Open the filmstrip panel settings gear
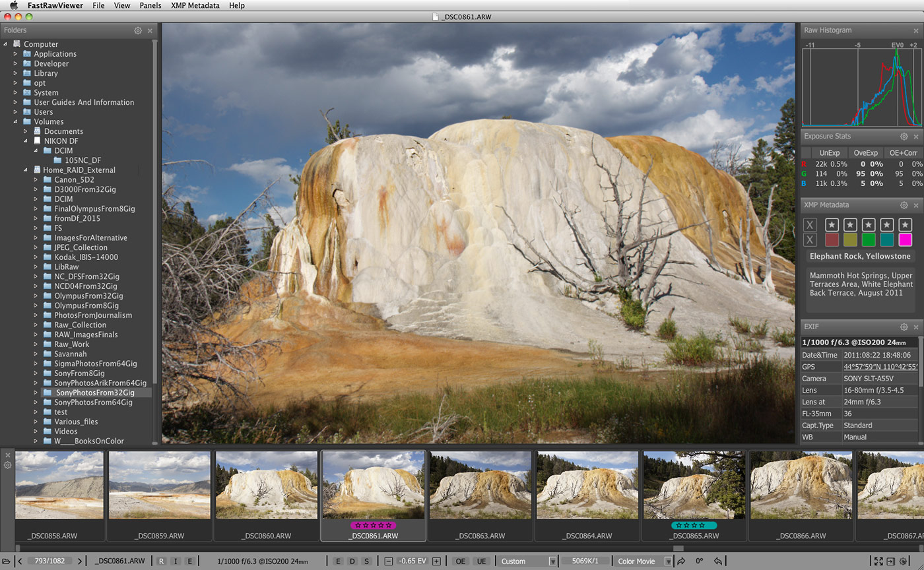The image size is (924, 570). point(8,465)
